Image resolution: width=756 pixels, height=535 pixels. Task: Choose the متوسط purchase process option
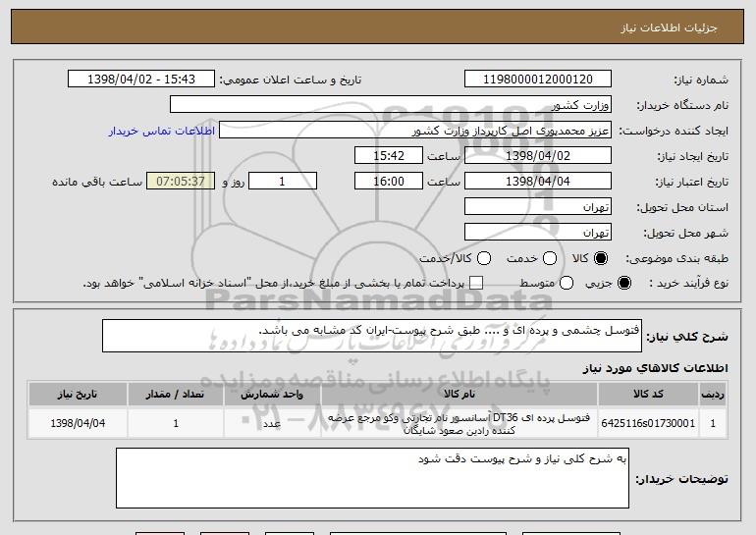pos(567,283)
